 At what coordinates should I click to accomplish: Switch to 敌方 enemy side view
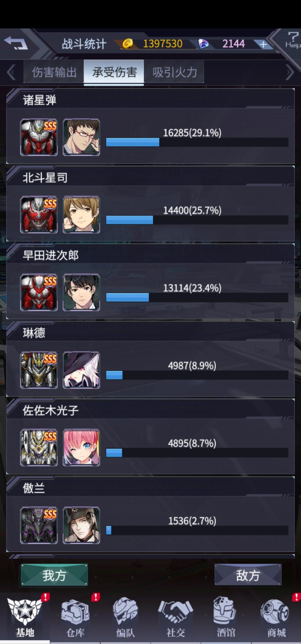(x=248, y=575)
